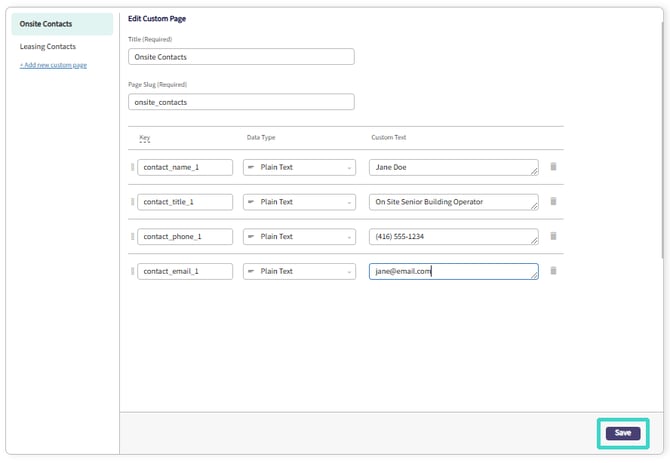Click the jane@email.com custom text field
670x463 pixels.
452,271
